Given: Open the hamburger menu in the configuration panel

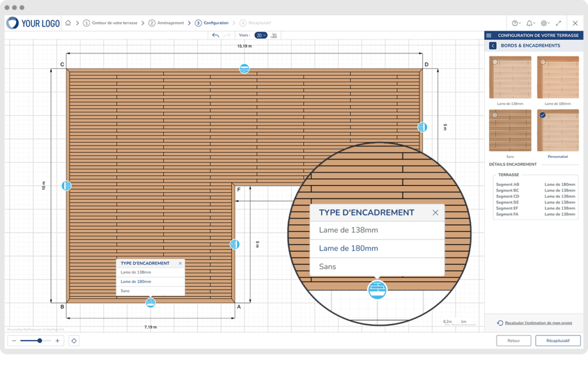Looking at the screenshot, I should (489, 36).
